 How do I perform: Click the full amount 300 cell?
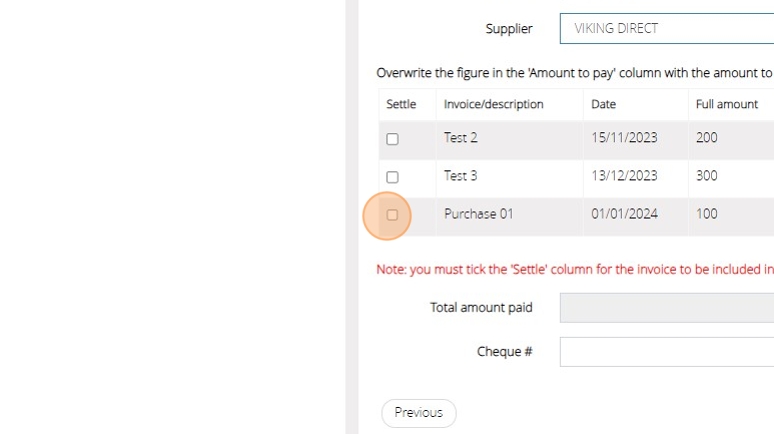click(707, 176)
